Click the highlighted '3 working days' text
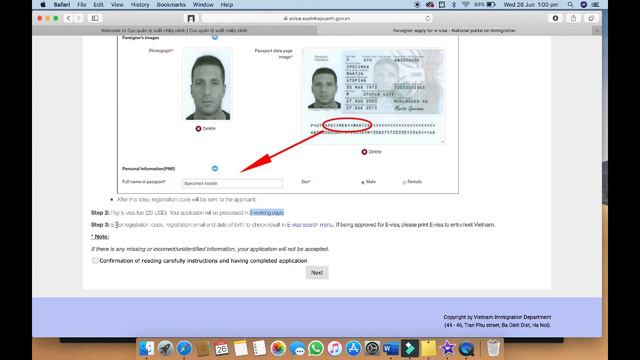The height and width of the screenshot is (360, 640). (267, 213)
